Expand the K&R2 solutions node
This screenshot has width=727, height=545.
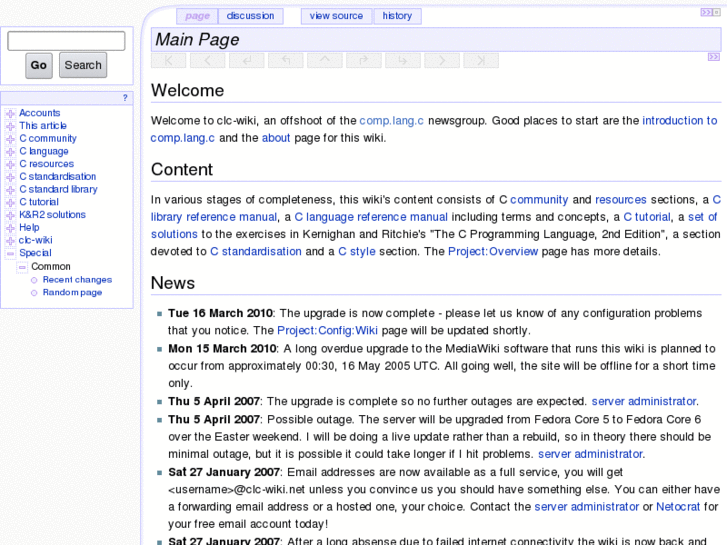[10, 215]
